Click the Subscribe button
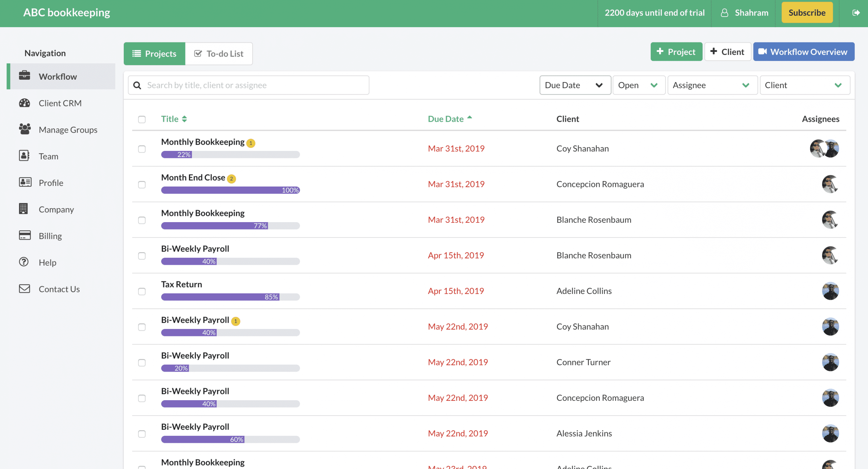868x469 pixels. (x=807, y=13)
